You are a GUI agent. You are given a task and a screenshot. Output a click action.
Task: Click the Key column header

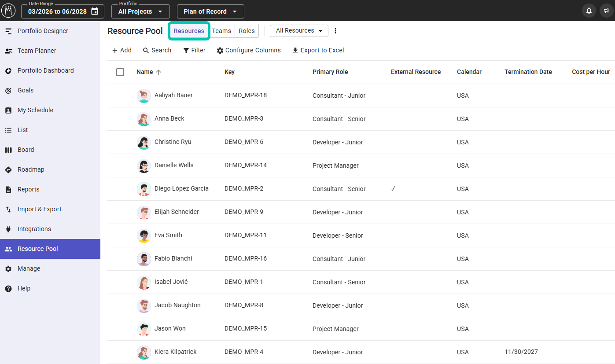point(229,72)
